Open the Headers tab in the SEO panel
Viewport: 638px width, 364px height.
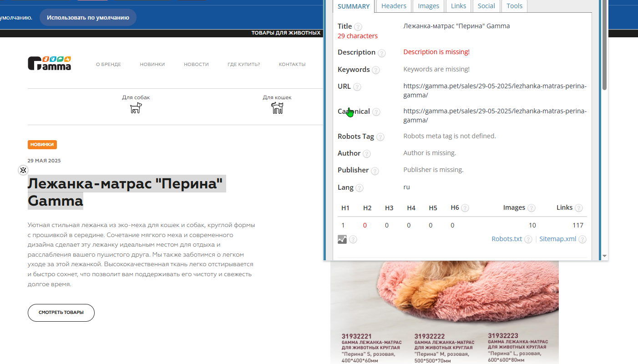coord(394,6)
